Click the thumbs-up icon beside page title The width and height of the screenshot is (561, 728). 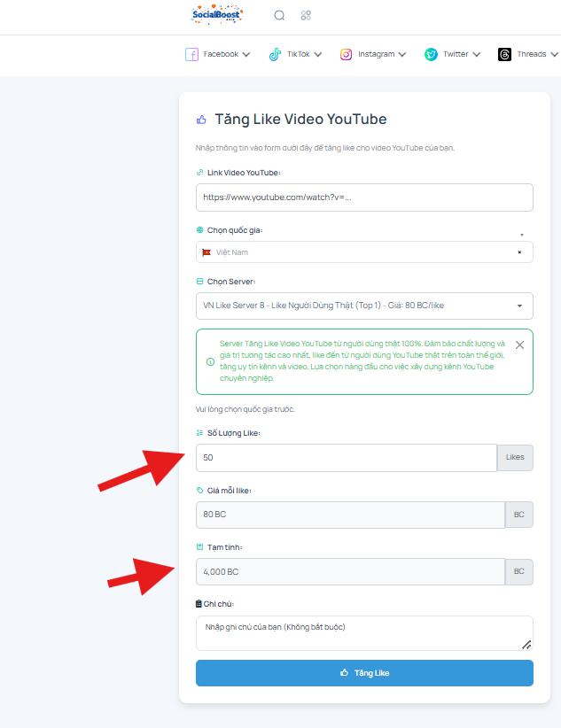point(201,120)
